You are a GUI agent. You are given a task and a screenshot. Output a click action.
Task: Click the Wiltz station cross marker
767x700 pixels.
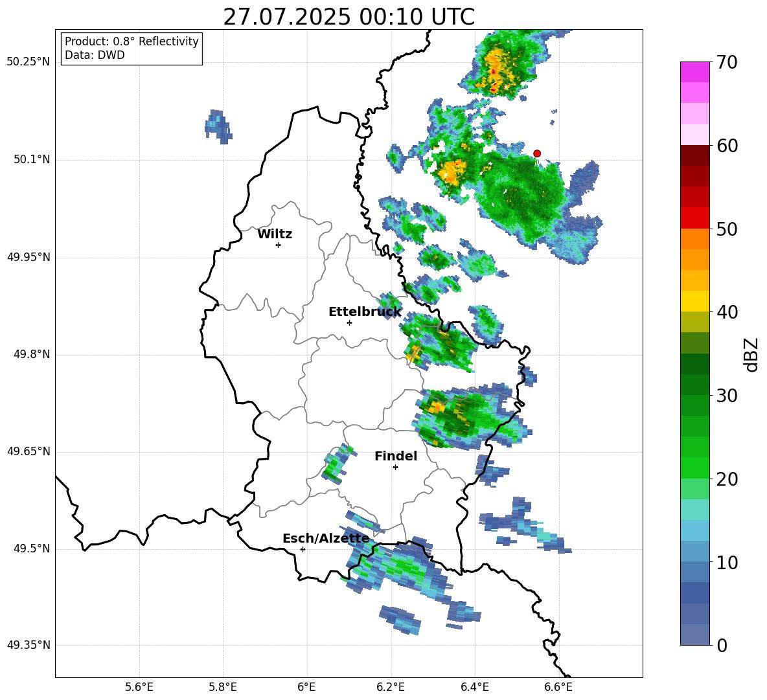[279, 245]
